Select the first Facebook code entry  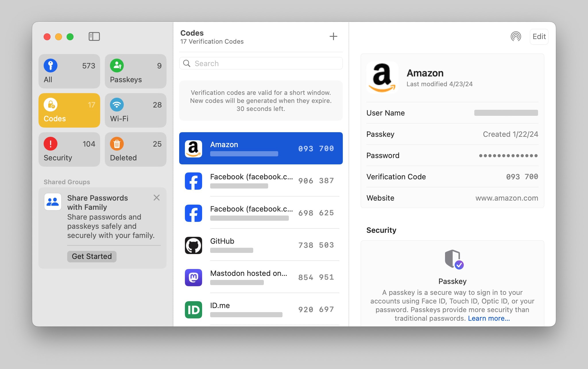pos(261,181)
